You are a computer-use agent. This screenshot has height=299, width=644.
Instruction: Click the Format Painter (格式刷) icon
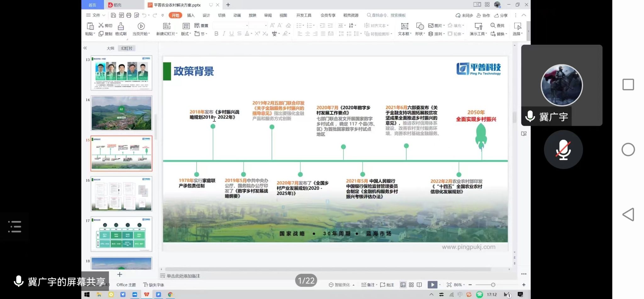(121, 26)
